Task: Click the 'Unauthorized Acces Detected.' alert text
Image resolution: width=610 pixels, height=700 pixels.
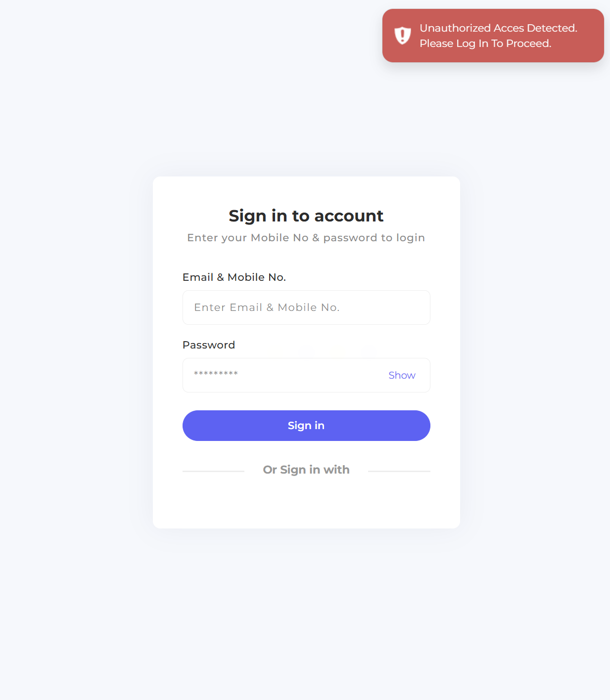Action: point(498,28)
